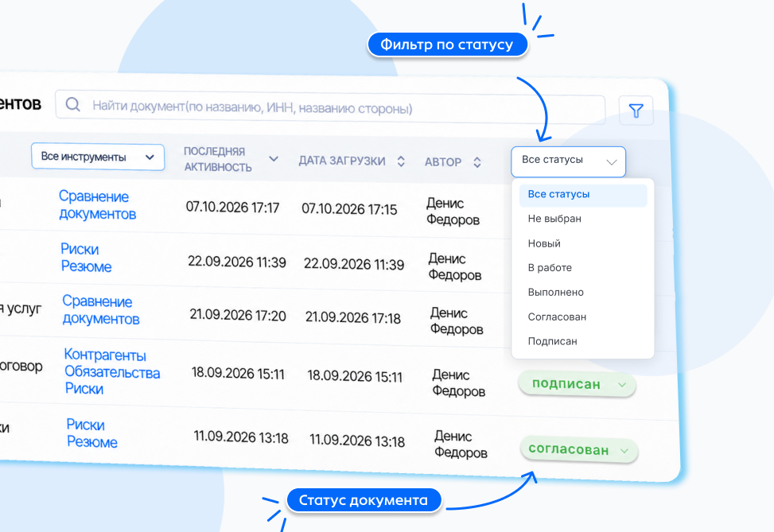This screenshot has height=532, width=774.
Task: Open 'Резюме' link in 22.09.2026 row
Action: (x=87, y=266)
